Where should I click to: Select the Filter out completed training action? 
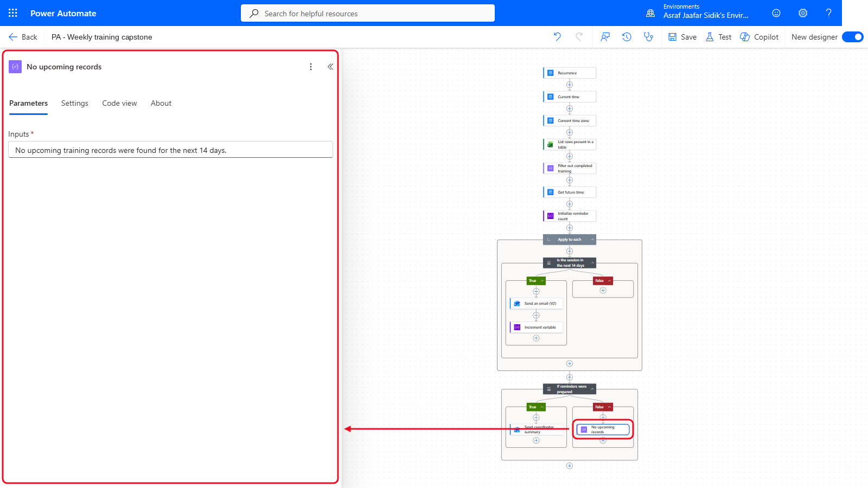point(570,168)
